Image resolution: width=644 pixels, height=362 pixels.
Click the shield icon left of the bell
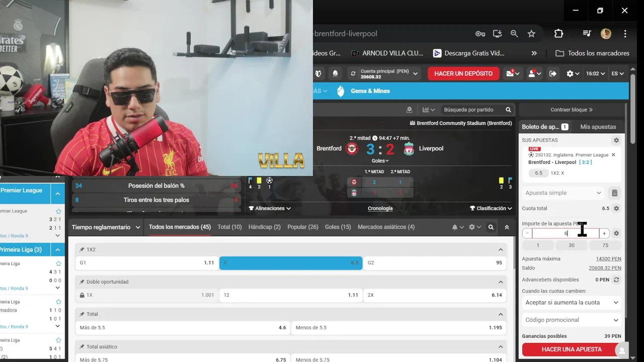point(318,73)
